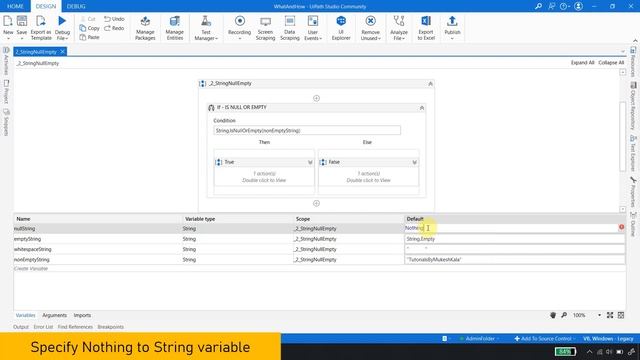The image size is (640, 360).
Task: Collapse the IF - IS NULL OR EMPTY activity
Action: [x=422, y=108]
